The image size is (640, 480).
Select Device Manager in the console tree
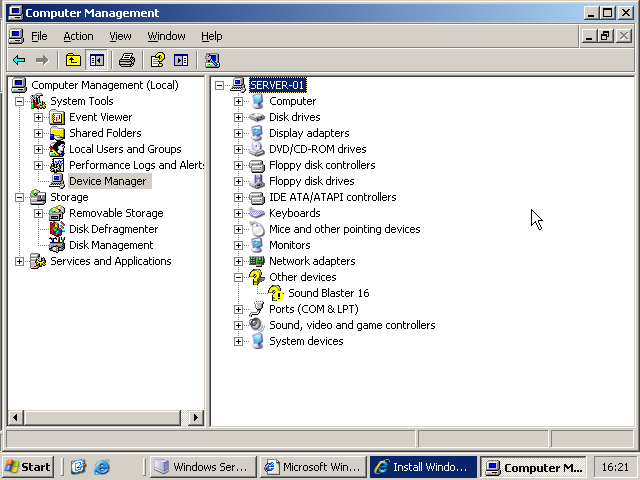coord(108,181)
